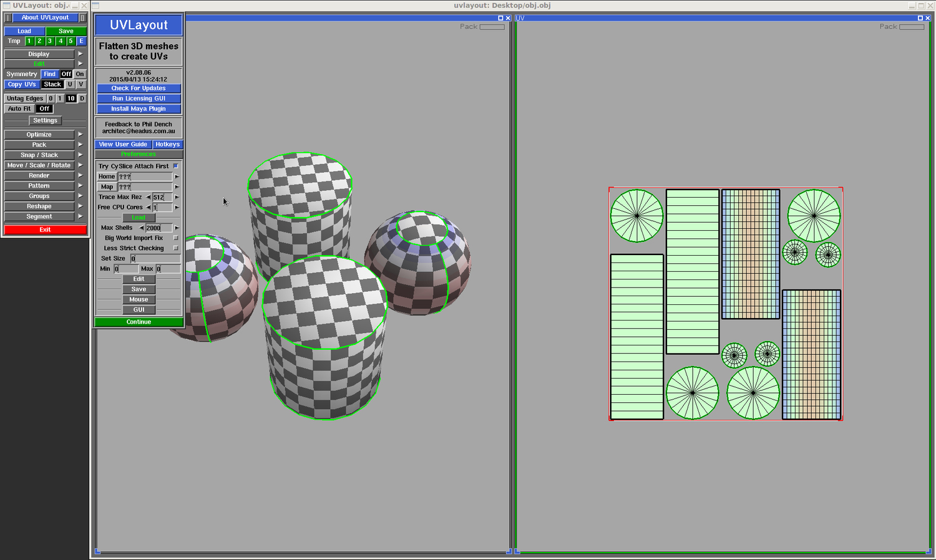Click the left handle beside About UVLayout
The width and height of the screenshot is (936, 560).
(x=8, y=17)
